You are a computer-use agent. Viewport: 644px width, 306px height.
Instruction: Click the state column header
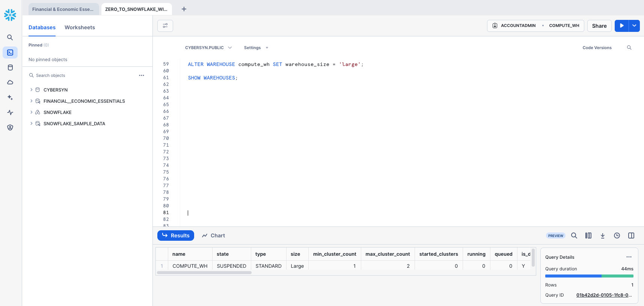click(231, 254)
